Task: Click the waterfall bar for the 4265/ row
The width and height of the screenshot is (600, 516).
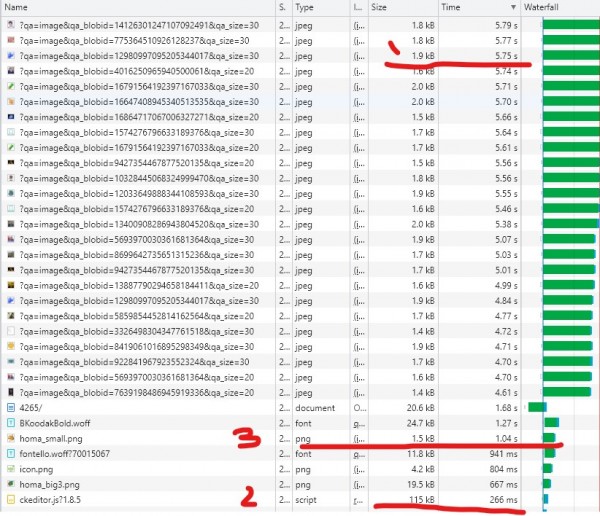Action: point(537,407)
